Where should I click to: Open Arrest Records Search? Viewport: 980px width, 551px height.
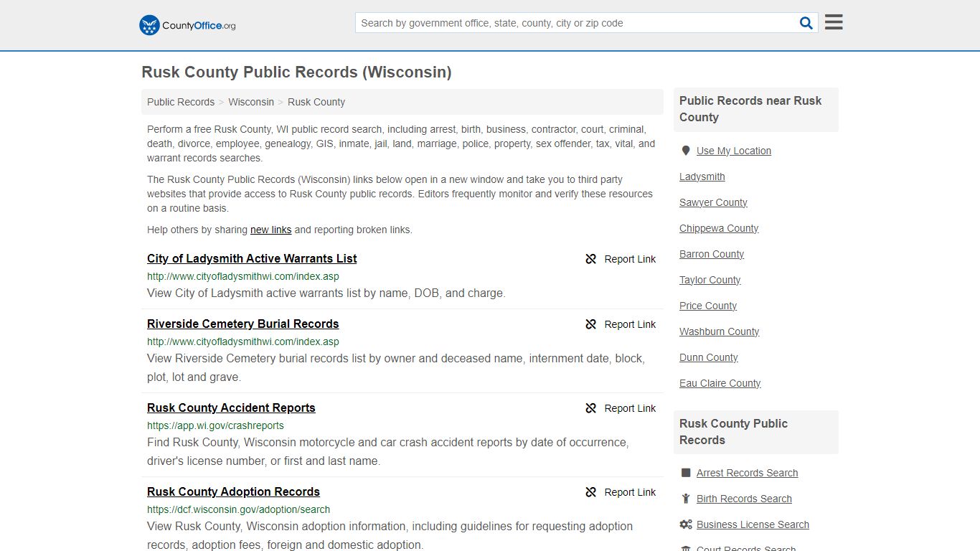[x=747, y=473]
